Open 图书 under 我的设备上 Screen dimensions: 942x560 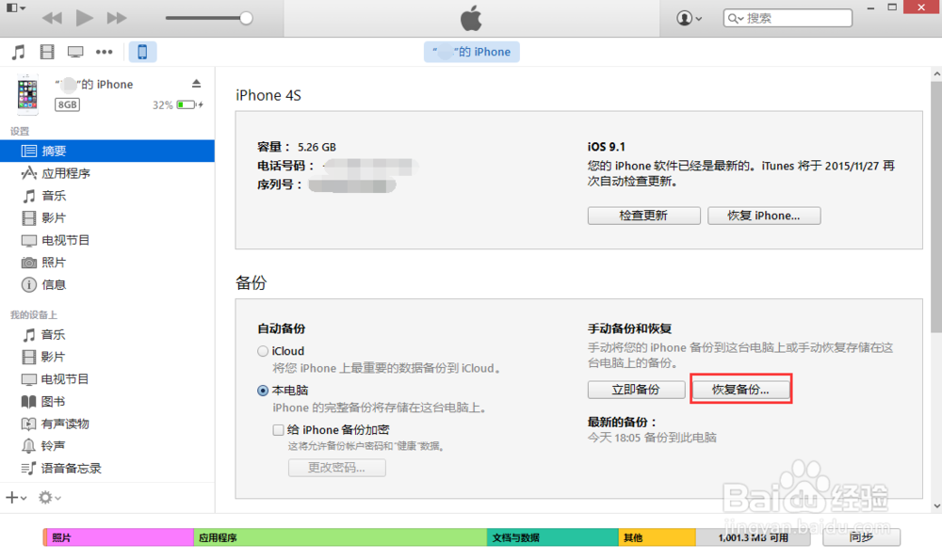coord(107,401)
